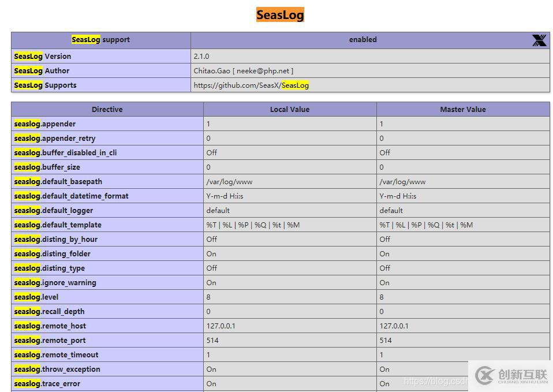Select the seaslog.level directive name
This screenshot has height=392, width=553.
pos(36,297)
